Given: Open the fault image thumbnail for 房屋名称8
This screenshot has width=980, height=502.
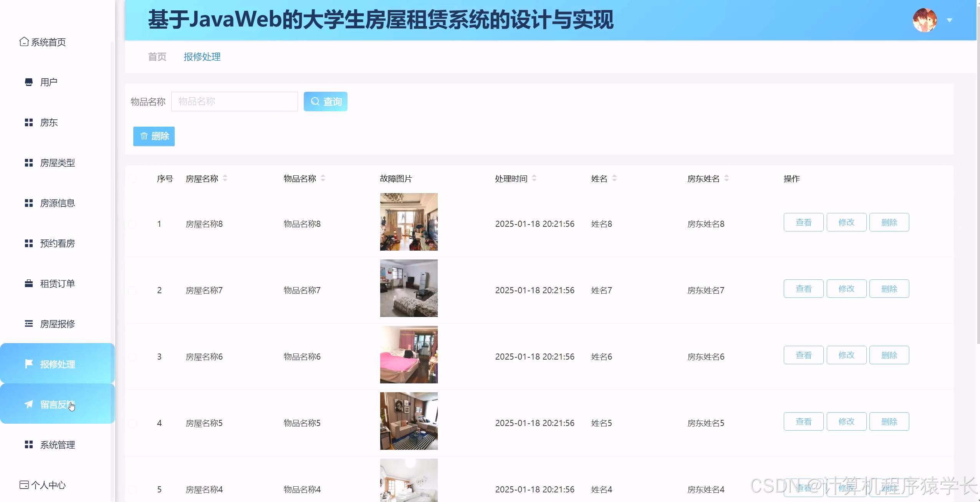Looking at the screenshot, I should click(409, 222).
